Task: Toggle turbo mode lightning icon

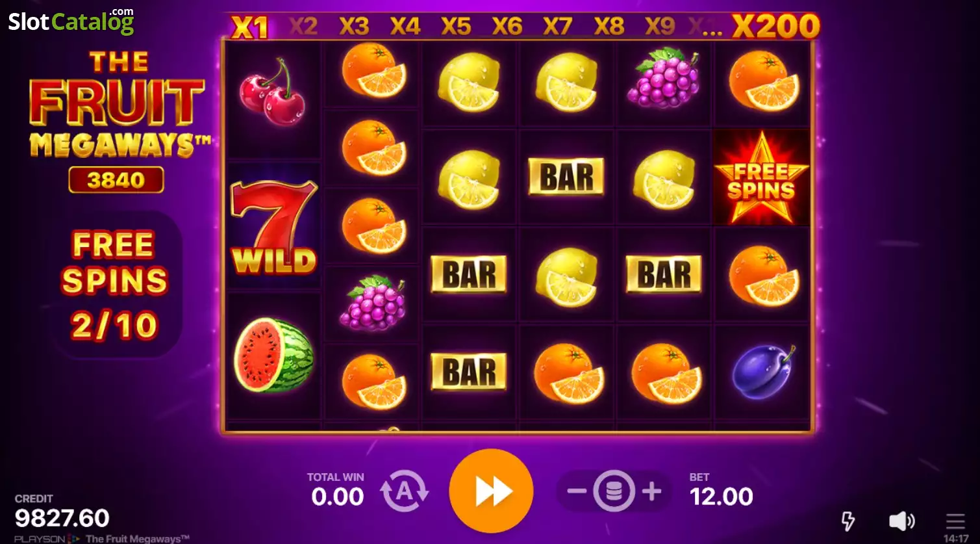Action: click(848, 521)
